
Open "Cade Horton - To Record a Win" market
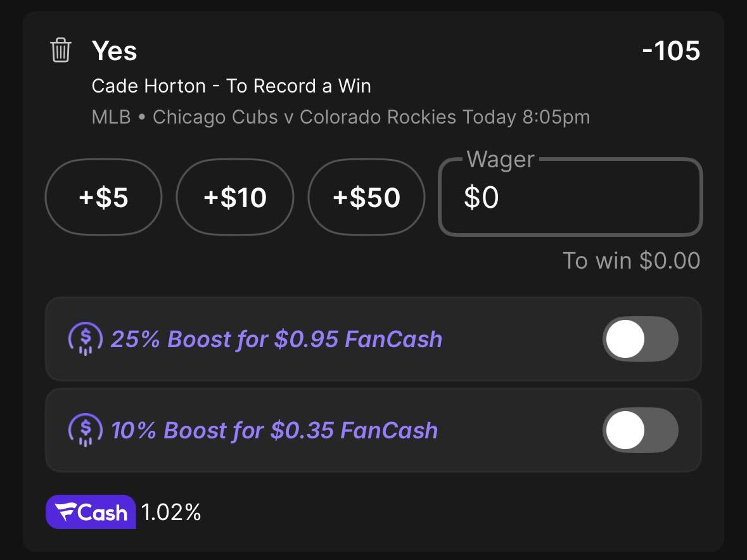[231, 86]
